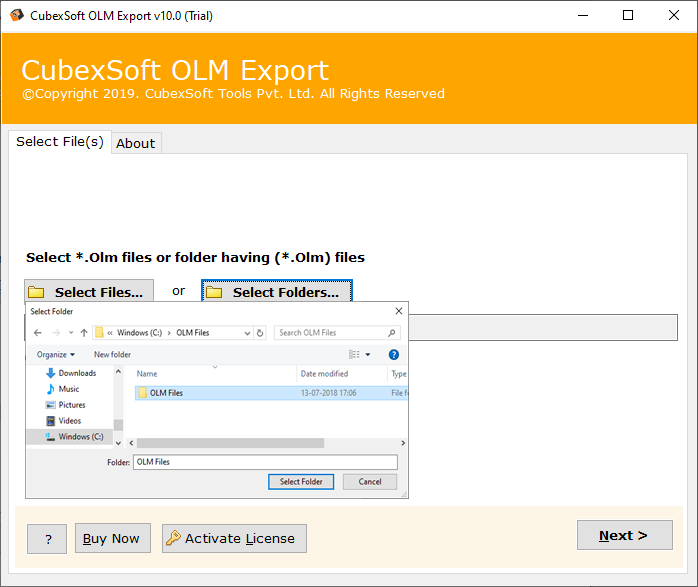The image size is (698, 587).
Task: Click the Buy Now button
Action: click(x=111, y=538)
